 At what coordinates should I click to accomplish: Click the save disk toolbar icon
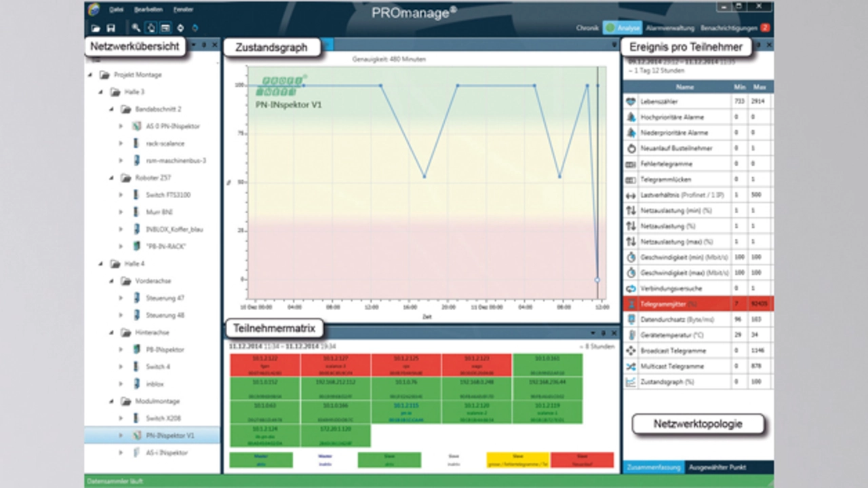[x=111, y=28]
